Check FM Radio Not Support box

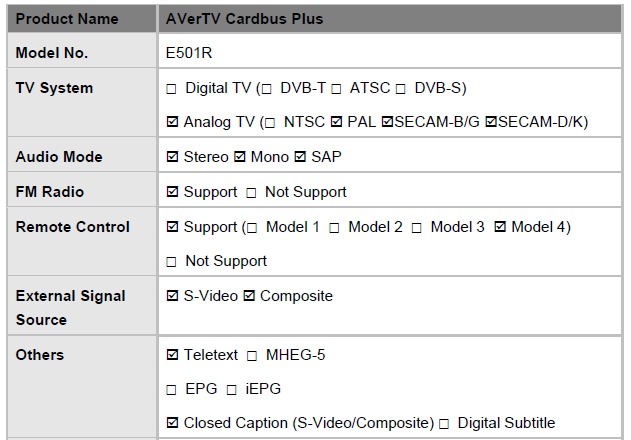point(252,192)
